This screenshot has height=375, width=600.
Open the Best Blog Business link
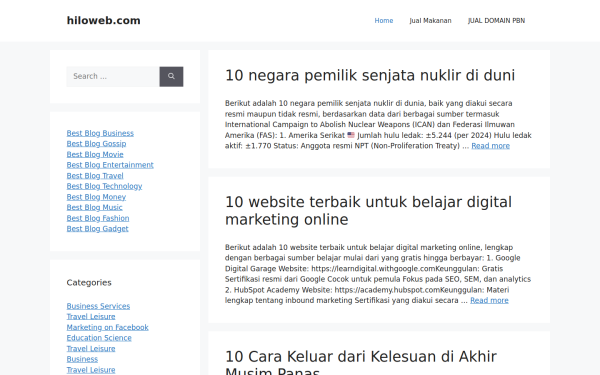click(x=100, y=133)
